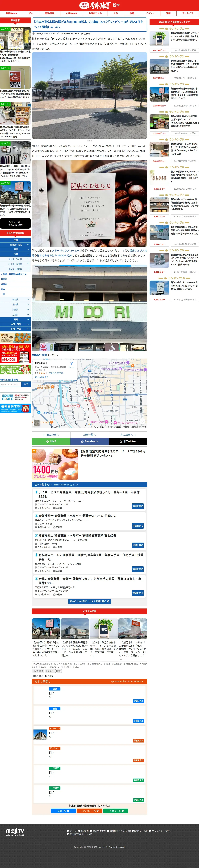This screenshot has width=199, height=868.
Task: Share the article on Facebook
Action: [89, 441]
